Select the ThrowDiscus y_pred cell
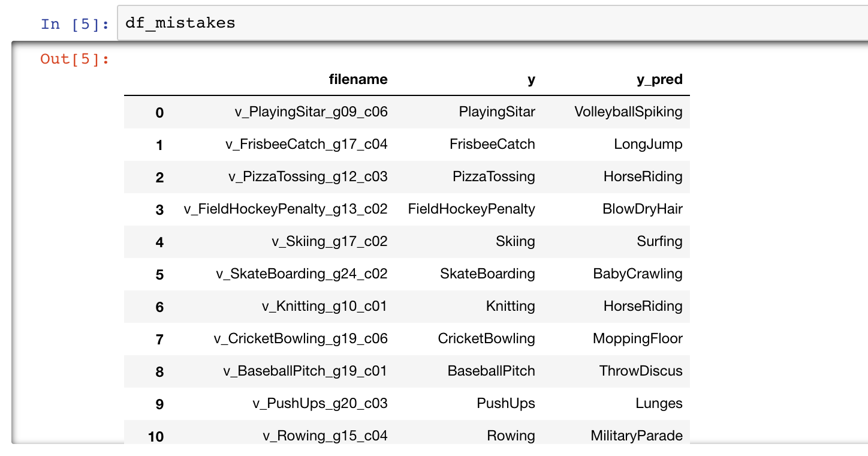Viewport: 868px width, 456px height. point(641,371)
